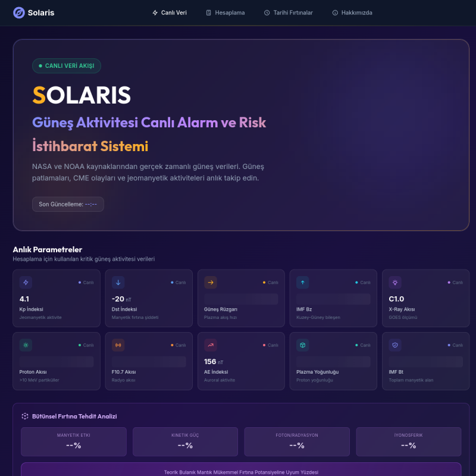The image size is (476, 476).
Task: Select the Proton Akısı sun icon
Action: click(24, 344)
